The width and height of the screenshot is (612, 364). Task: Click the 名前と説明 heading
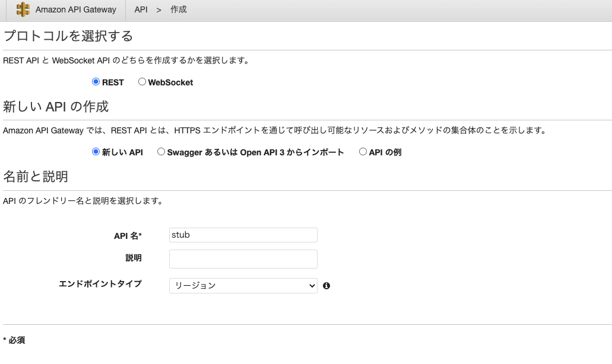pyautogui.click(x=36, y=177)
